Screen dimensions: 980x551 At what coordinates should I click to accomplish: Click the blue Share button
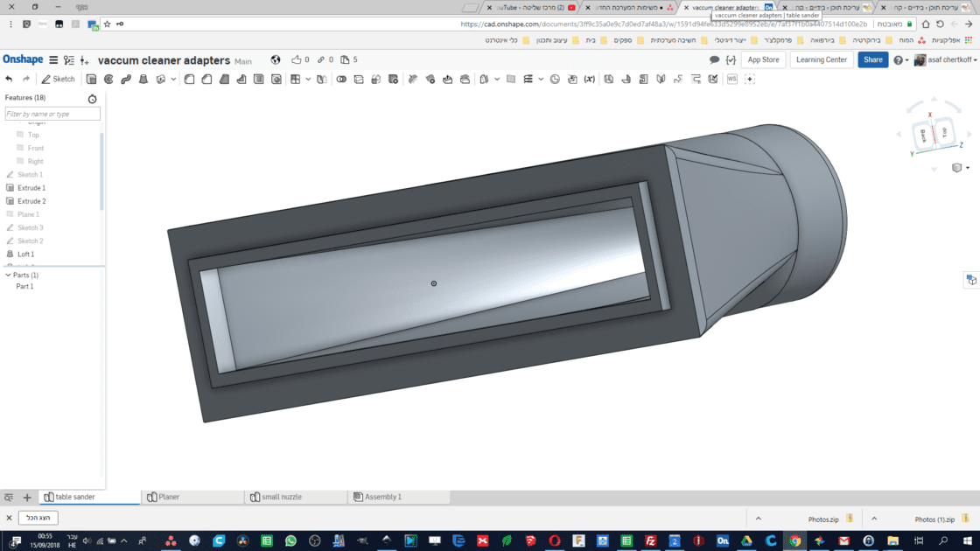click(873, 60)
